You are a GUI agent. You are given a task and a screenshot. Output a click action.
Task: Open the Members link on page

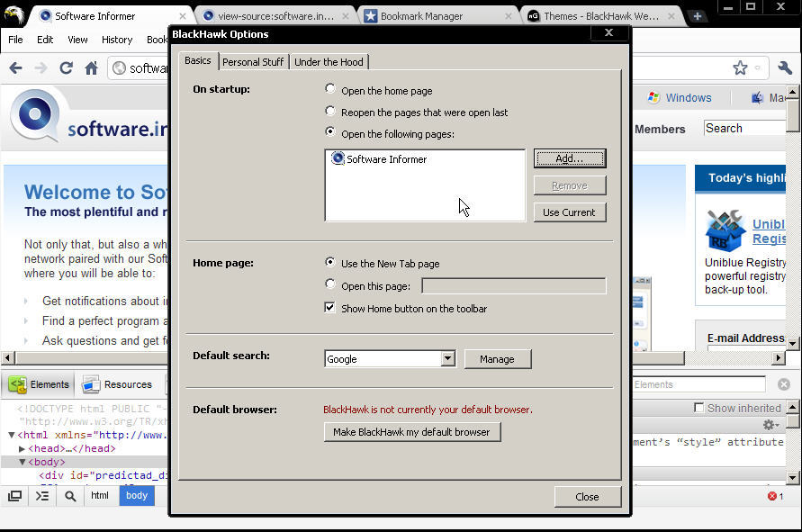click(660, 130)
